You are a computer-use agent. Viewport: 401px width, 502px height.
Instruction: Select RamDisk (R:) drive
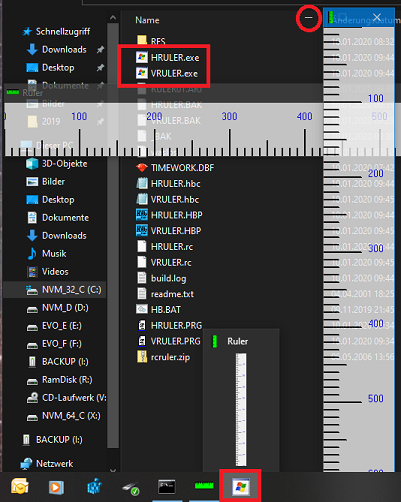click(x=60, y=380)
